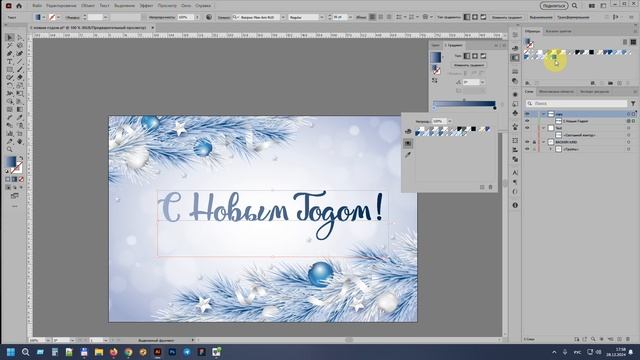
Task: Align paragraph left in the control bar
Action: 372,17
